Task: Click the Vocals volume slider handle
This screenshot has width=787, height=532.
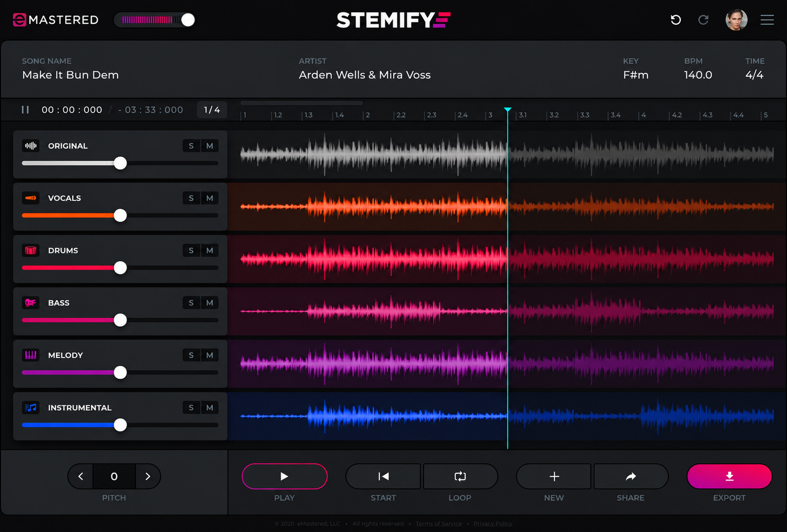Action: click(120, 216)
